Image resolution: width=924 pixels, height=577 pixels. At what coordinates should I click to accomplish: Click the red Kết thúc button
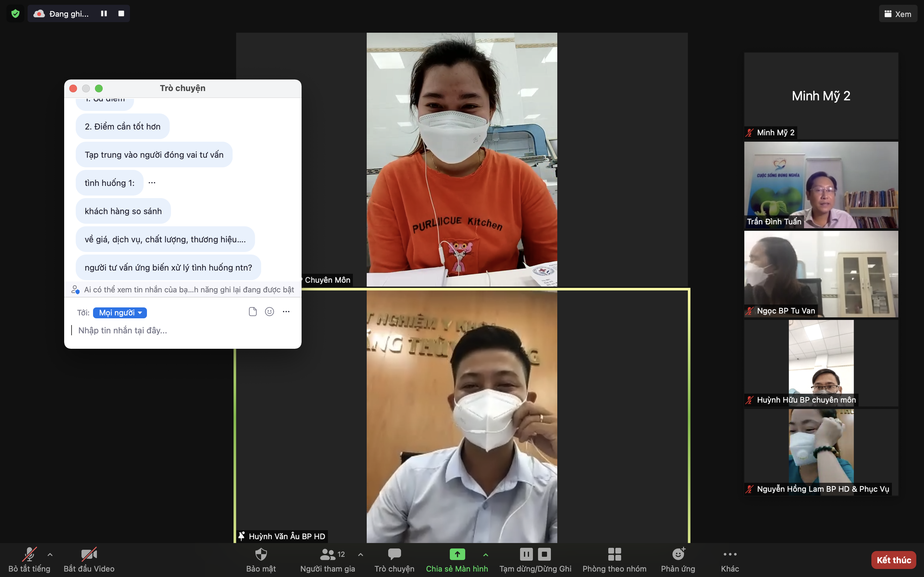point(894,560)
